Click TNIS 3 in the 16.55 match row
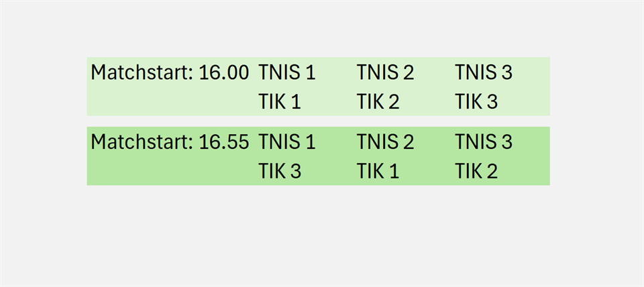644x287 pixels. (x=484, y=141)
